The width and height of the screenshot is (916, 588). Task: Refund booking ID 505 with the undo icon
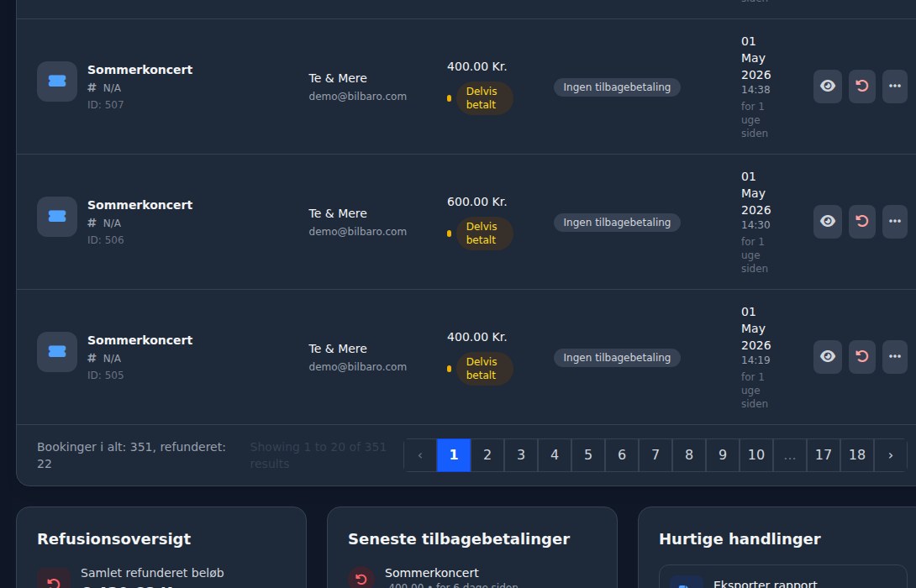coord(861,357)
